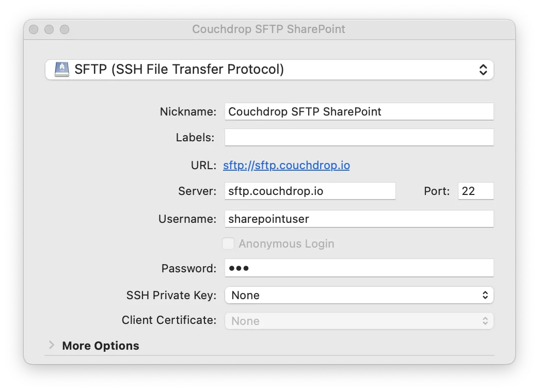539x392 pixels.
Task: Click the Username field showing sharepointuser
Action: 359,219
